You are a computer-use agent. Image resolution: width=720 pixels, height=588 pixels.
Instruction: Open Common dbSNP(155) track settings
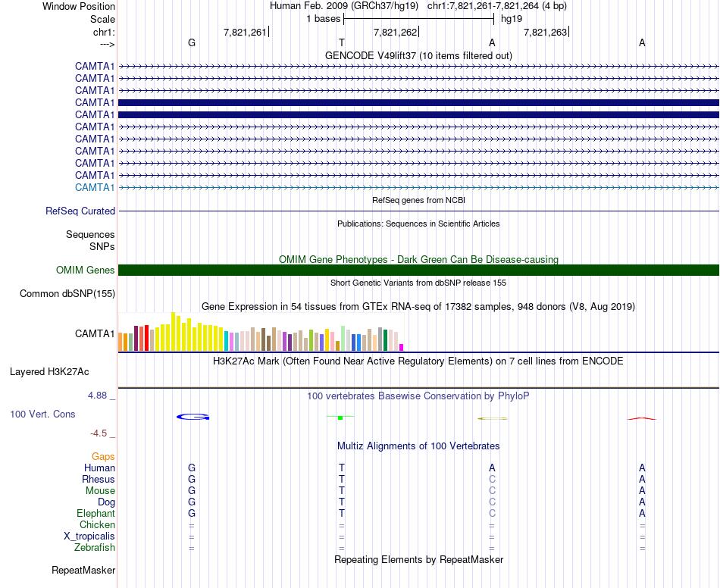[x=67, y=294]
